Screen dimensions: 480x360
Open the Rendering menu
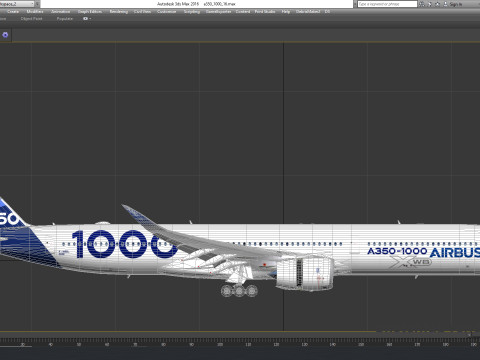pyautogui.click(x=119, y=12)
